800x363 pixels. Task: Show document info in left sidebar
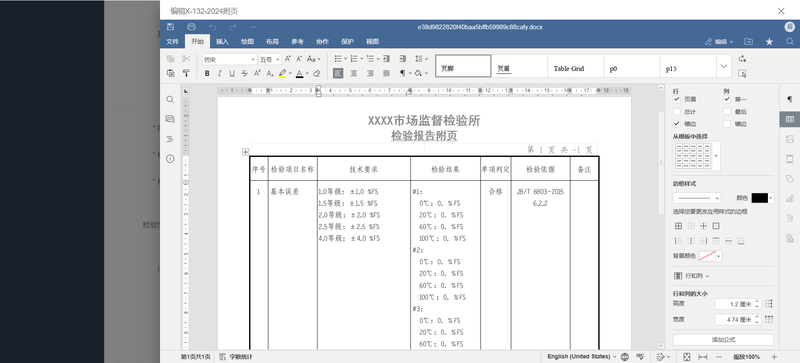[170, 159]
